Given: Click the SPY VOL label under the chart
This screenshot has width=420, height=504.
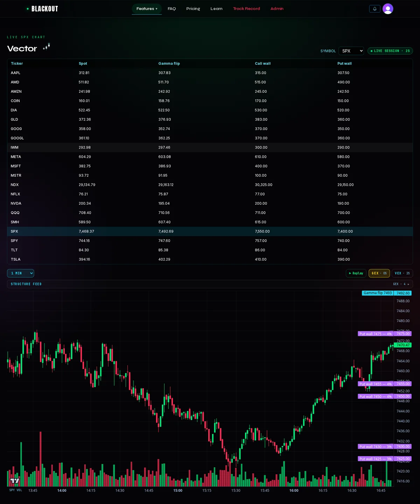Looking at the screenshot, I should coord(15,490).
